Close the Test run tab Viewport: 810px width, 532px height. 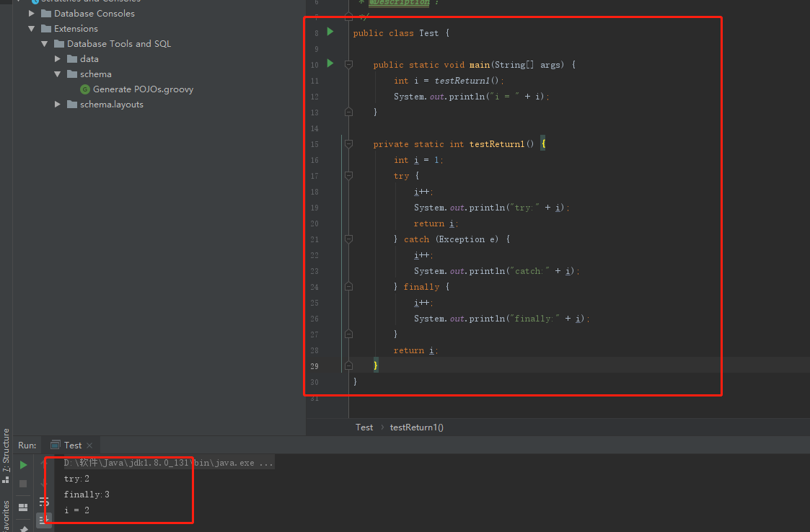[89, 445]
